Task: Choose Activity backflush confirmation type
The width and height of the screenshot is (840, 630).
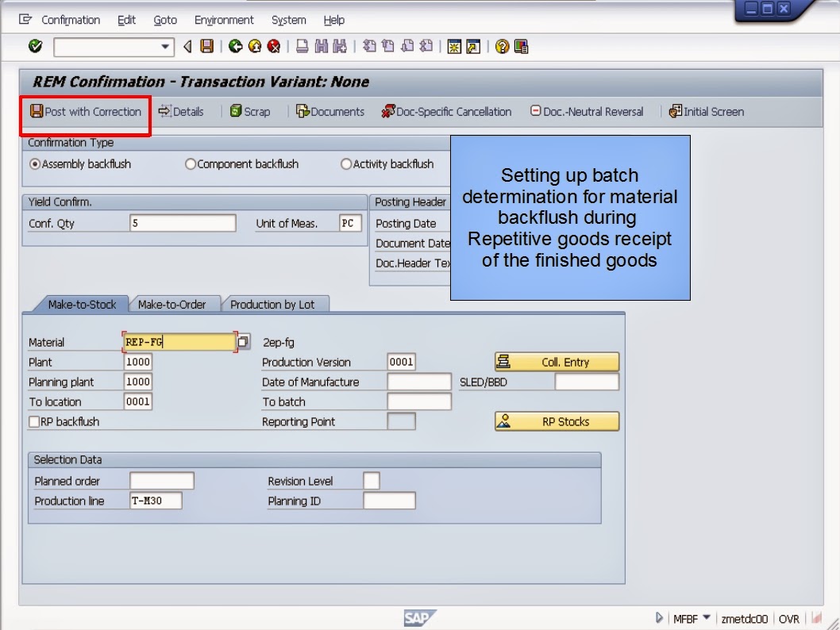Action: click(x=346, y=164)
